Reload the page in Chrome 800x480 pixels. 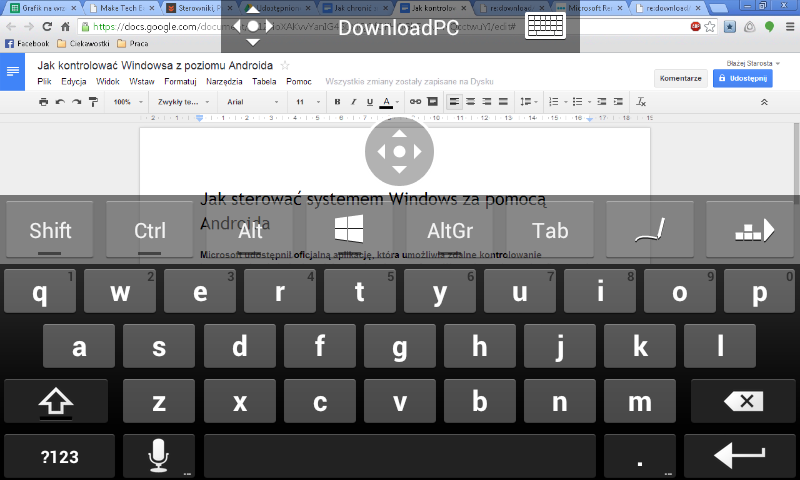coord(47,27)
